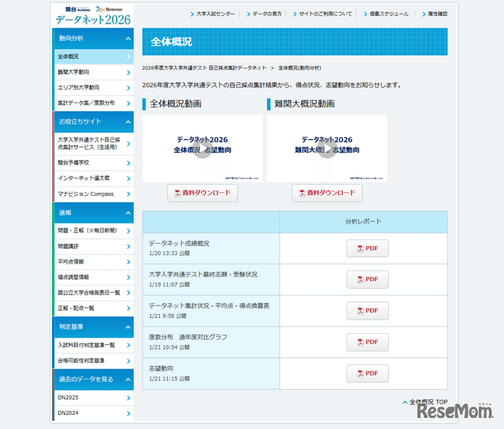The image size is (504, 429).
Task: Download materials under 難関大概況動画
Action: [x=328, y=193]
